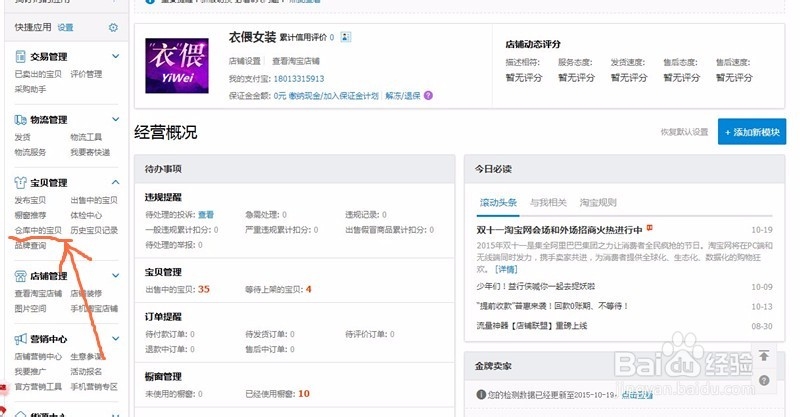Screen dimensions: 800x417
Task: Open 体检中心 in sidebar
Action: point(86,215)
